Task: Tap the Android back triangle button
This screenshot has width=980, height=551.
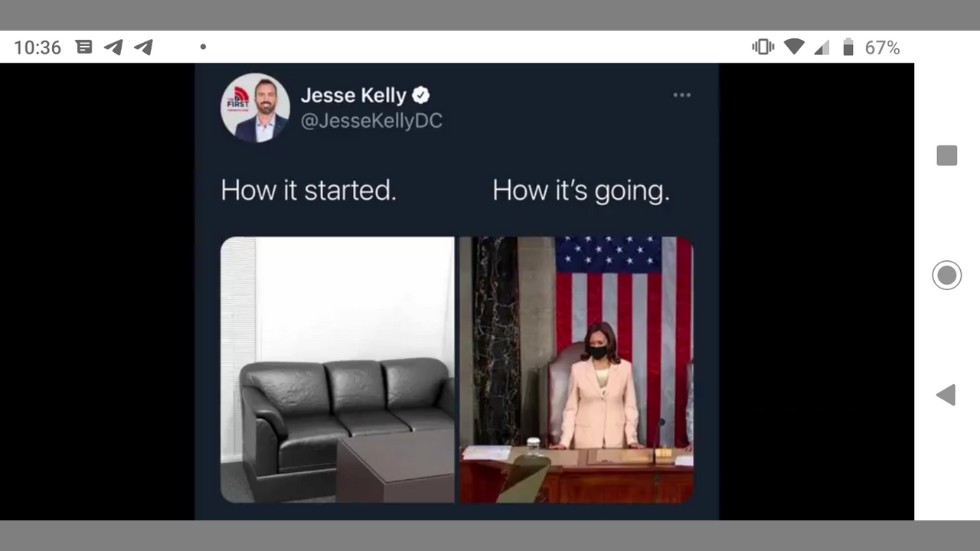Action: click(946, 395)
